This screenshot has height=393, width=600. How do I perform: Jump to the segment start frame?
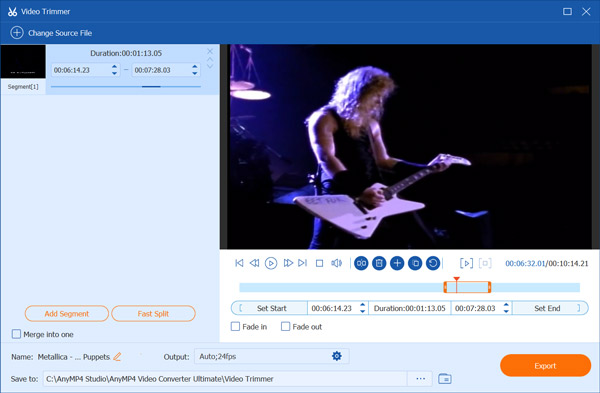[x=239, y=263]
